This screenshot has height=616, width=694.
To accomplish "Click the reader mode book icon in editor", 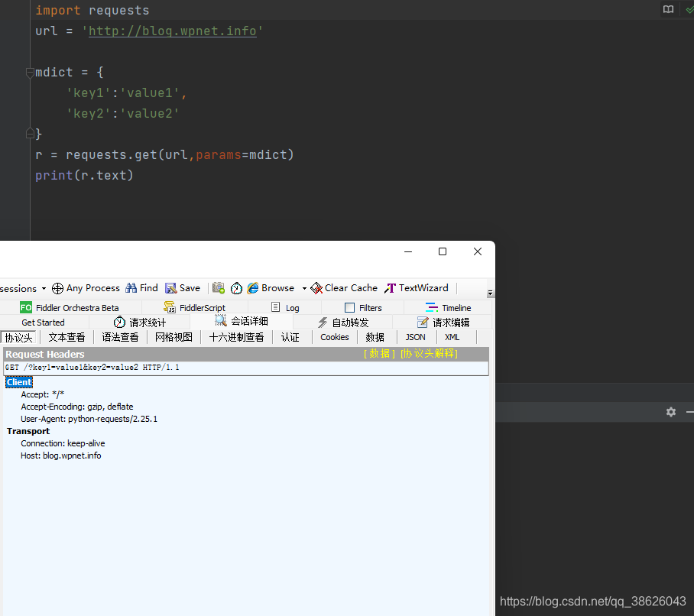I will click(x=668, y=9).
